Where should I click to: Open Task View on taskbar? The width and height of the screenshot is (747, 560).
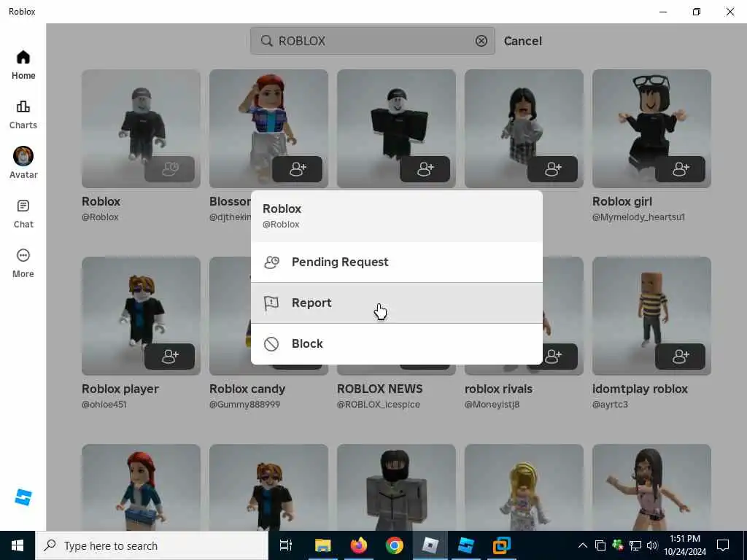tap(286, 545)
